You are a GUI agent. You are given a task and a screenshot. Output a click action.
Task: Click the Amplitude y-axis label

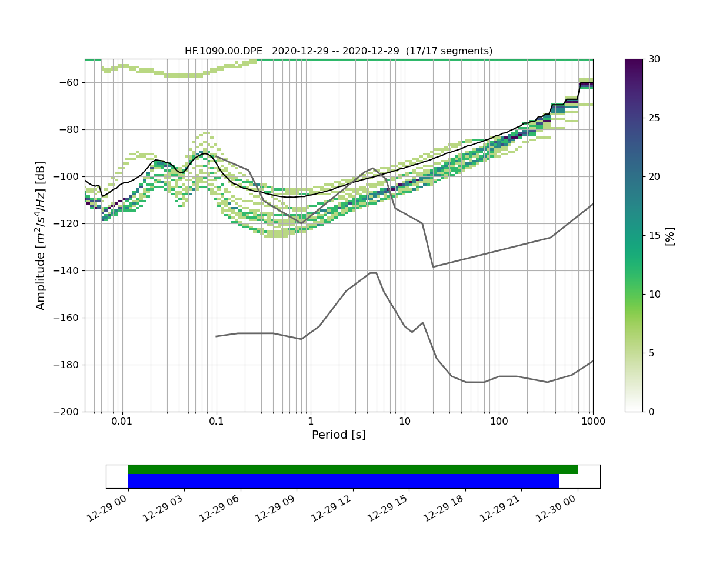click(x=41, y=235)
